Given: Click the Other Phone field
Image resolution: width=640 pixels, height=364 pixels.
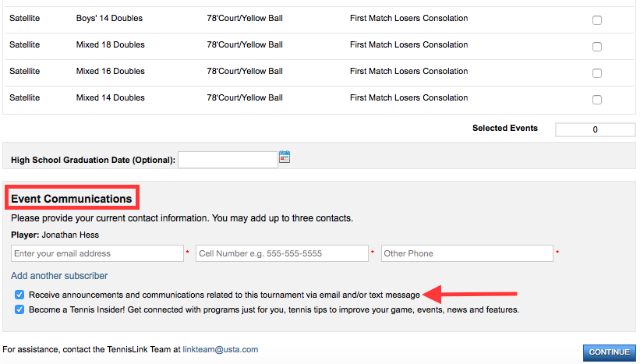Looking at the screenshot, I should click(467, 253).
